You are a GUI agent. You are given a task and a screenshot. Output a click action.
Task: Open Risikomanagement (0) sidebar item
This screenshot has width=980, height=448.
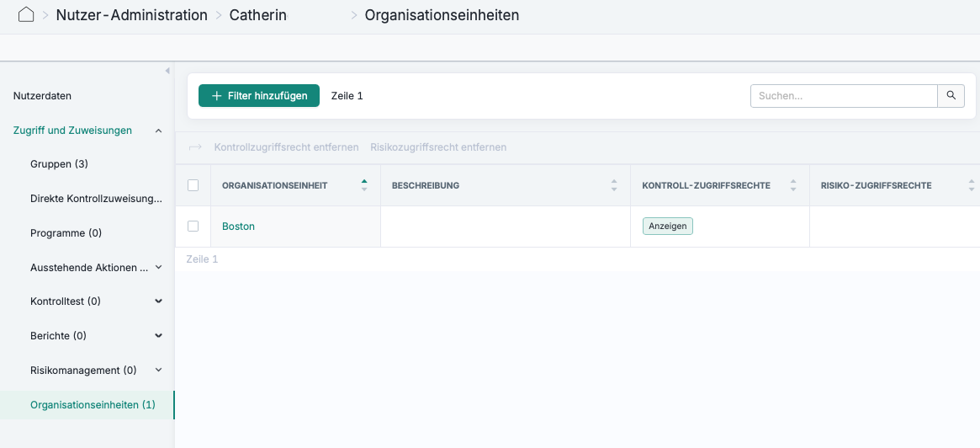[83, 371]
